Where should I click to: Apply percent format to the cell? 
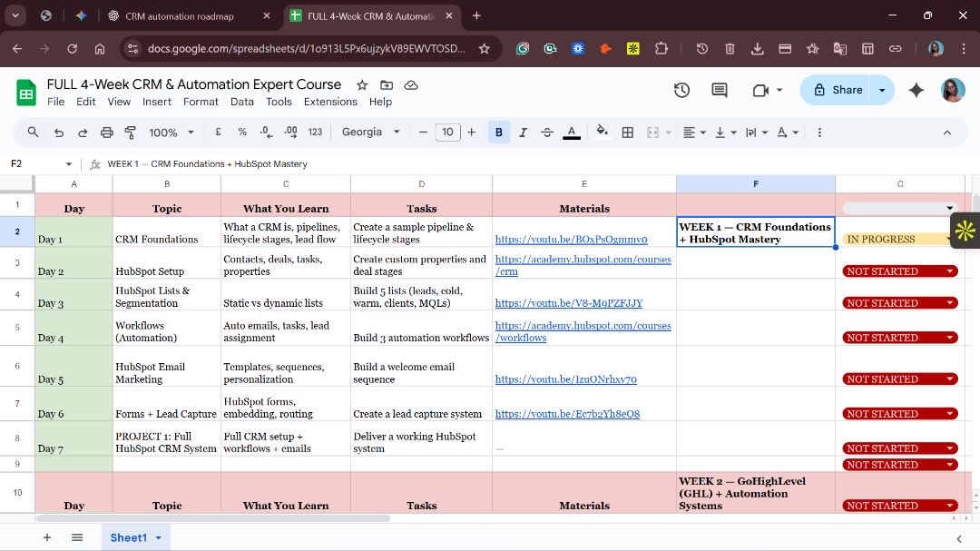tap(241, 132)
